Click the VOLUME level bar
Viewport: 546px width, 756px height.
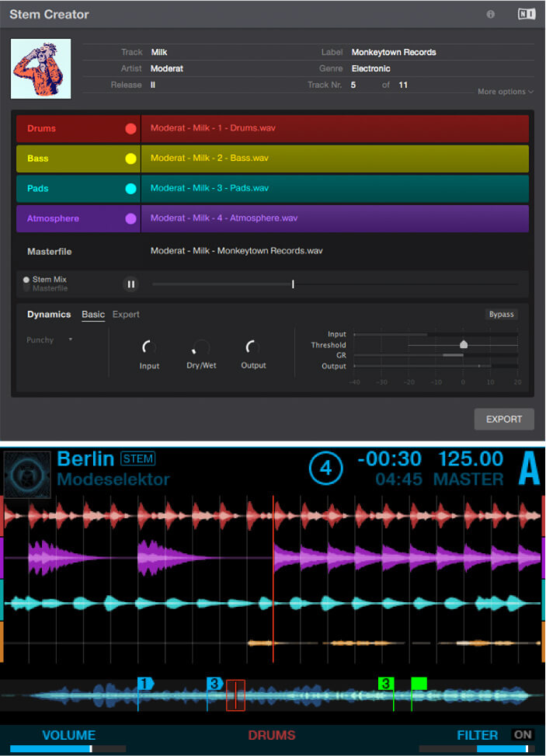[68, 749]
